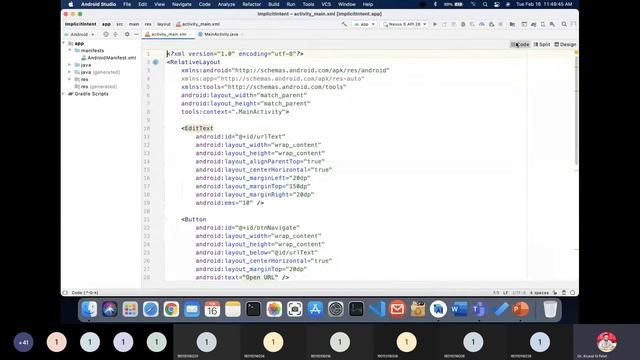
Task: Open macOS Spotlight search in menu bar
Action: (x=485, y=4)
